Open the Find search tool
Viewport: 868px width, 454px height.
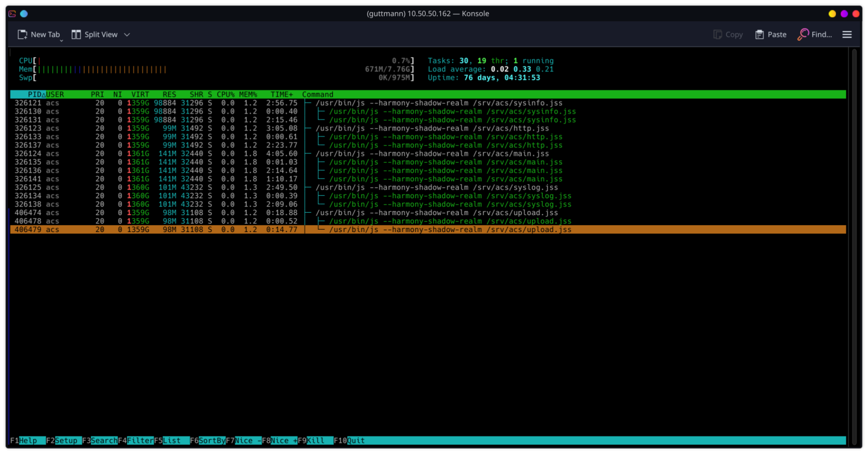coord(814,35)
